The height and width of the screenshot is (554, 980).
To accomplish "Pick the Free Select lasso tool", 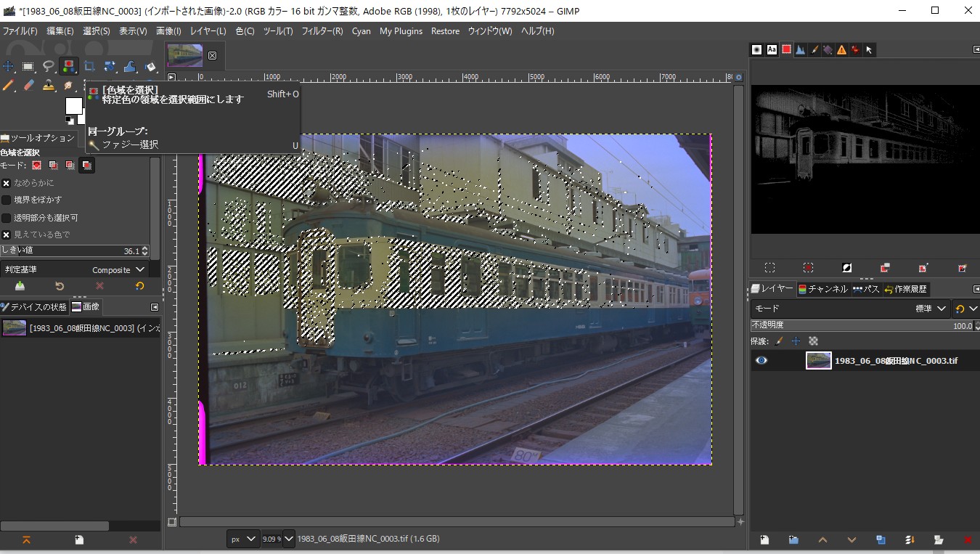I will [x=49, y=66].
